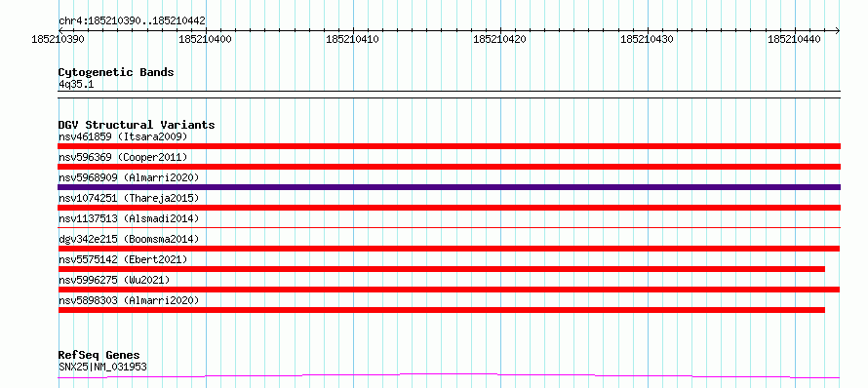Open the nsv1137513 (Alsmadi2014) variant label

pyautogui.click(x=129, y=218)
